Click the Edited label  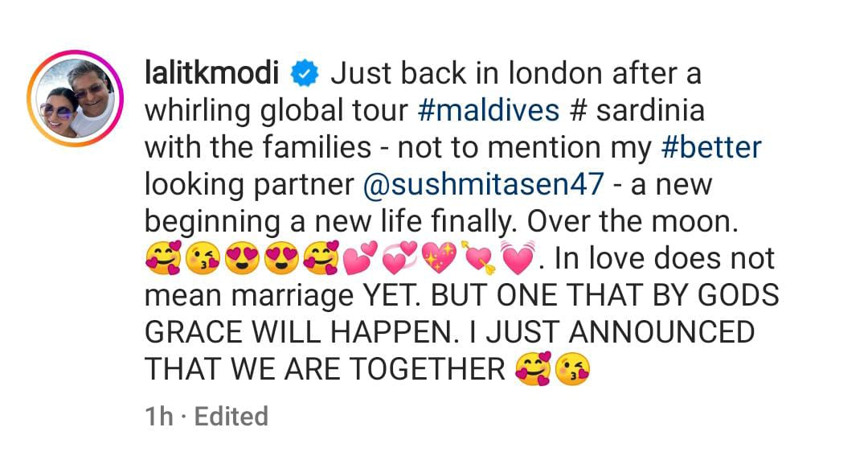point(231,417)
